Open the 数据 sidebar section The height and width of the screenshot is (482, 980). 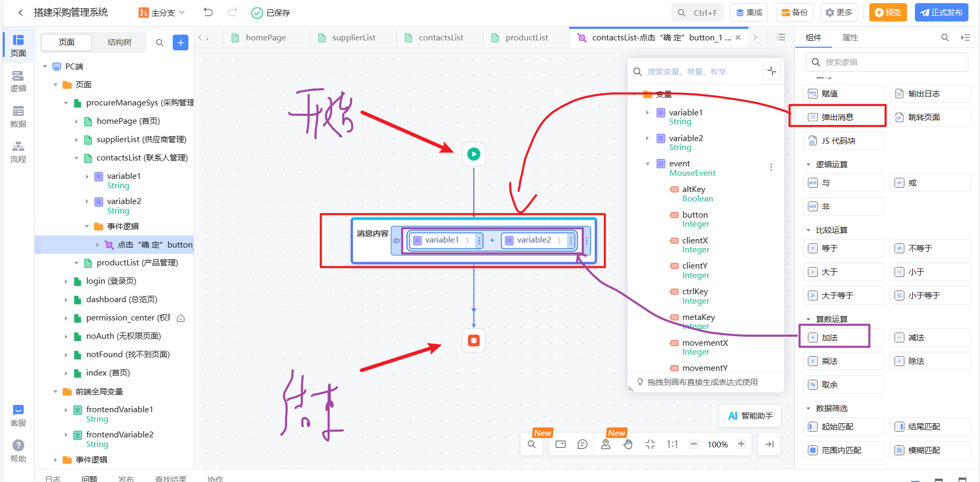click(x=18, y=116)
